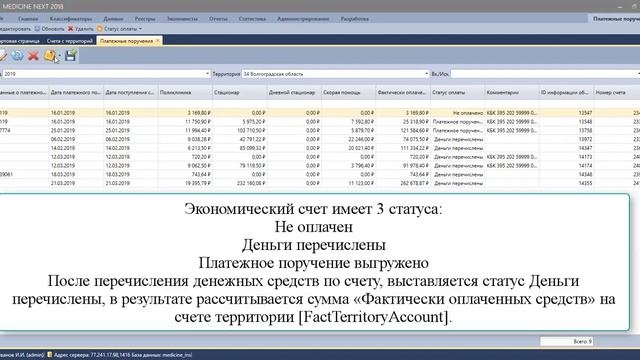Open the Администрирование menu
The height and width of the screenshot is (360, 640).
(303, 19)
